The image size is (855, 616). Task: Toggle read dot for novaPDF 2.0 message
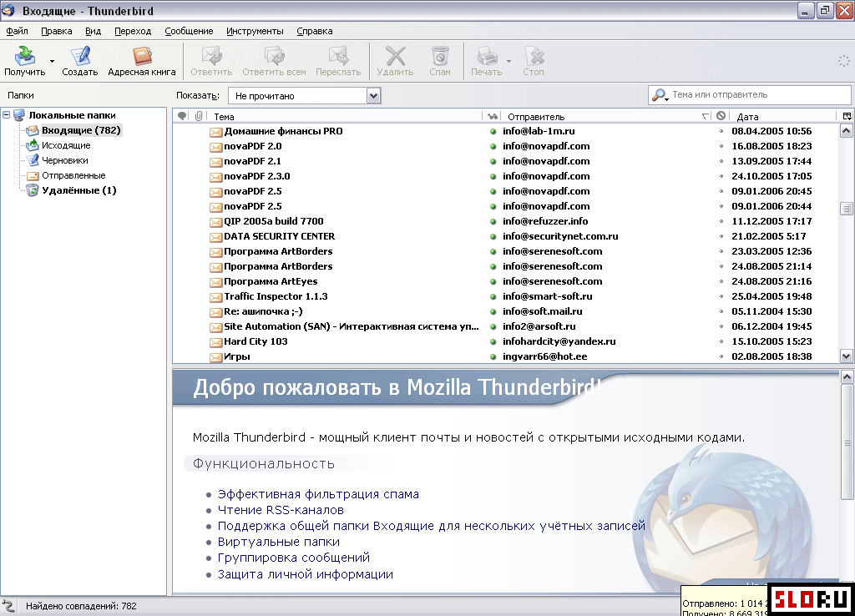coord(493,146)
